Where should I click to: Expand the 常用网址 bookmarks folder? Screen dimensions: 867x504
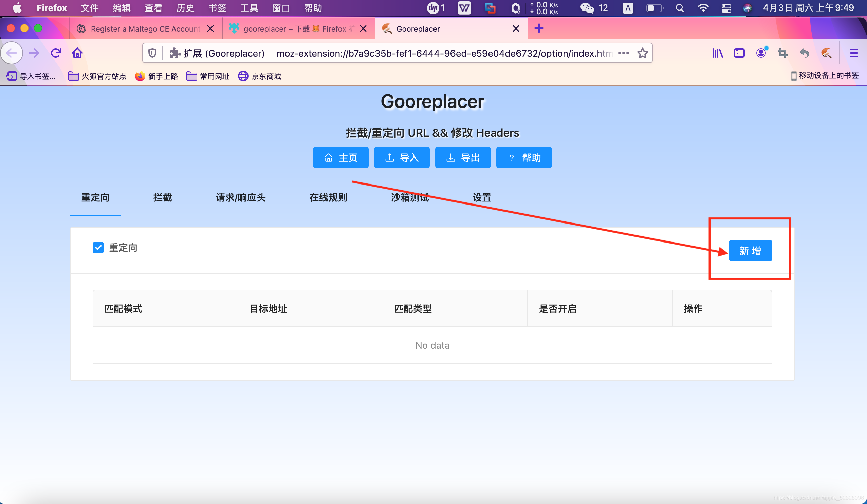[x=208, y=76]
